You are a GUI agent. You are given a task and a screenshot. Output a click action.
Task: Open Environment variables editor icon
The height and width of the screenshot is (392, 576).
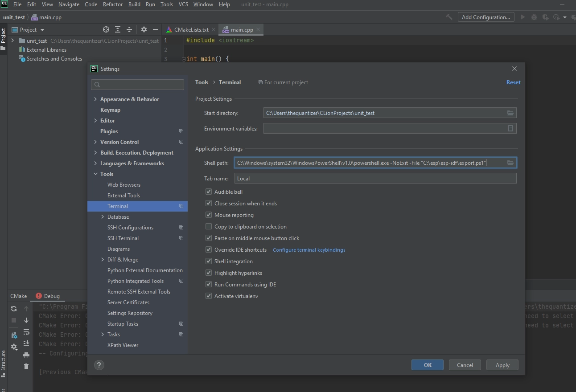pos(510,128)
